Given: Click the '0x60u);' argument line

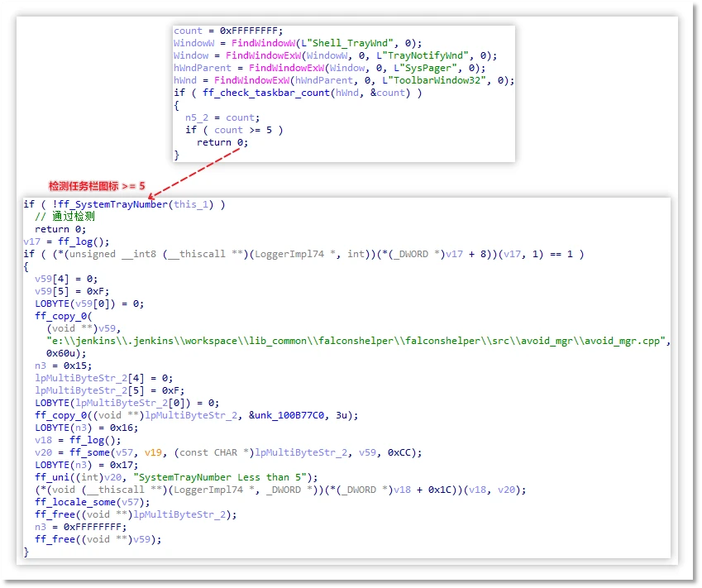Looking at the screenshot, I should pyautogui.click(x=66, y=353).
